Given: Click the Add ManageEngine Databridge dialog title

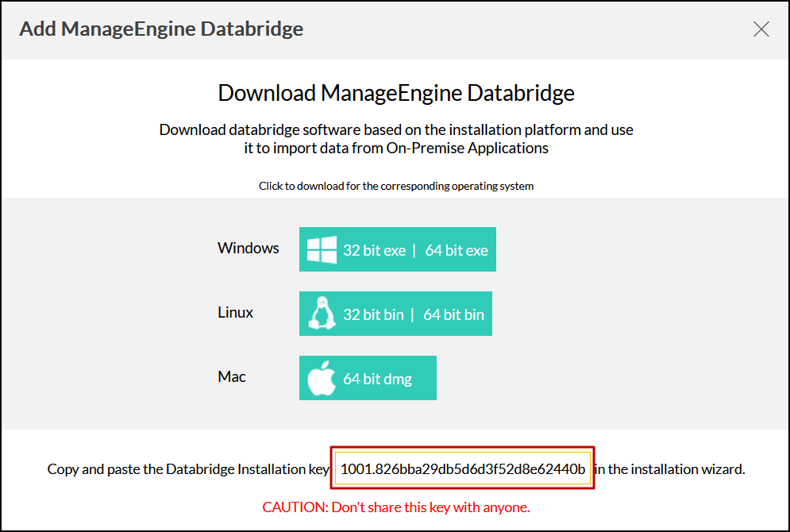Looking at the screenshot, I should (161, 29).
